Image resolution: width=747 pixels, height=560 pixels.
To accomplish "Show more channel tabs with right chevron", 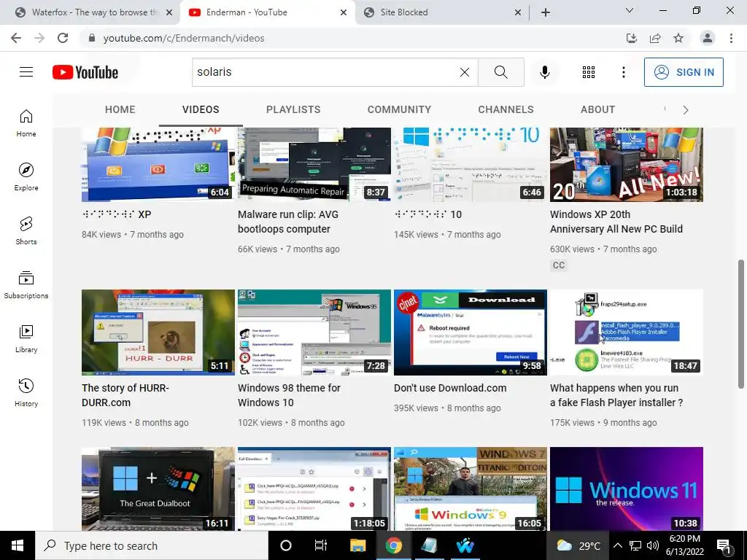I will [686, 110].
